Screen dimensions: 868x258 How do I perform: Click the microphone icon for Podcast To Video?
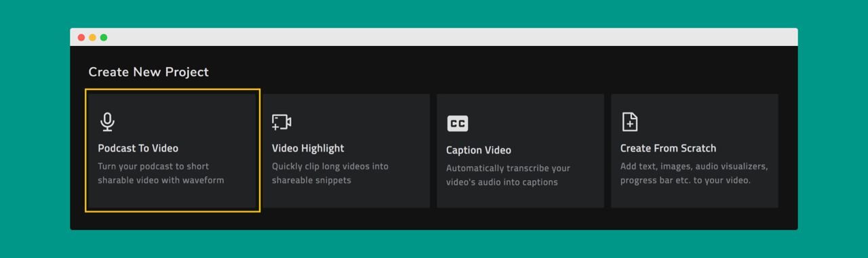click(x=107, y=122)
